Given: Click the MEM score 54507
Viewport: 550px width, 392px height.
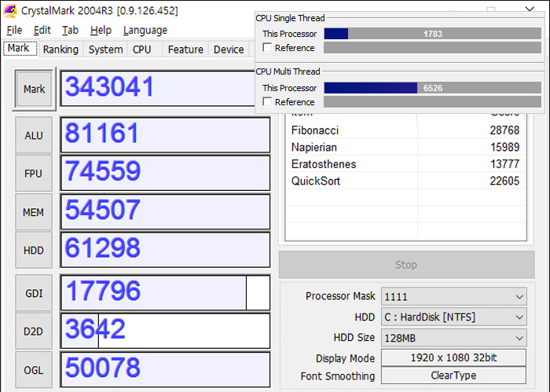Looking at the screenshot, I should tap(103, 210).
